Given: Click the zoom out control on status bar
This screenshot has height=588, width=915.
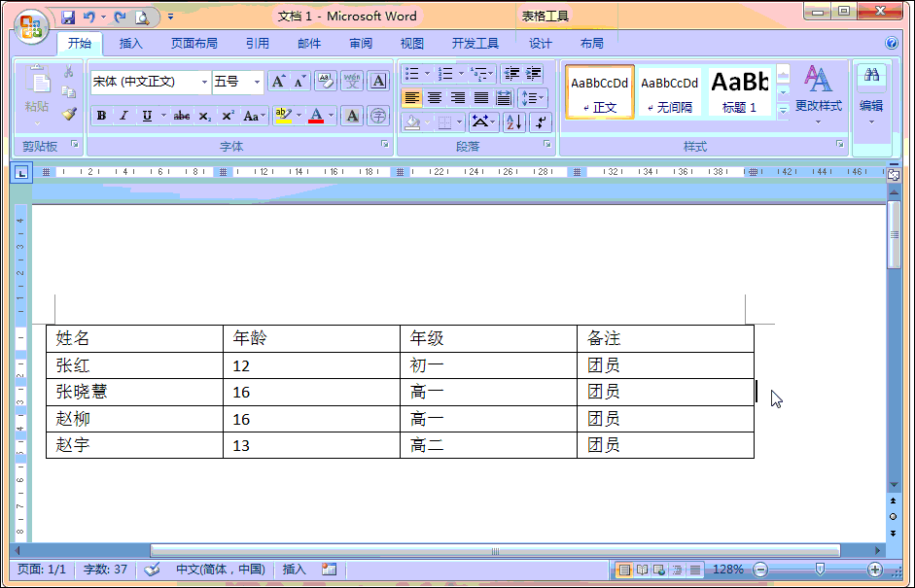Looking at the screenshot, I should [x=760, y=571].
